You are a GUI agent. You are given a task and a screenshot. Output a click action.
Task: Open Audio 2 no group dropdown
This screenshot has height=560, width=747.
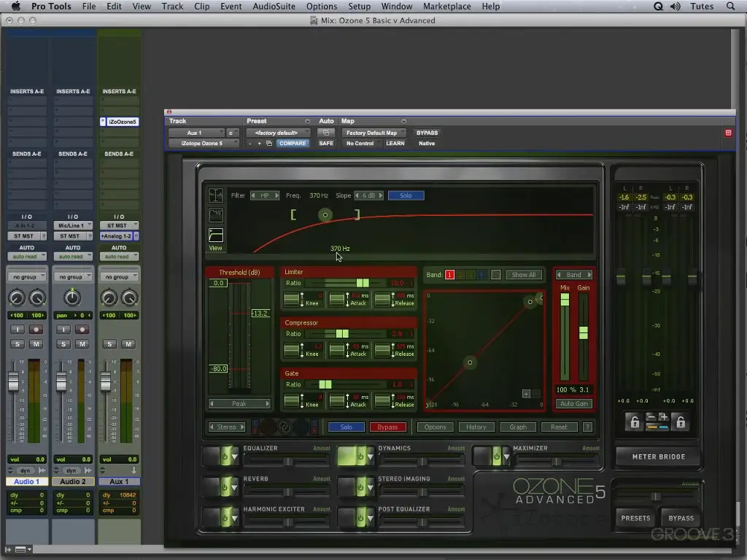pos(73,276)
